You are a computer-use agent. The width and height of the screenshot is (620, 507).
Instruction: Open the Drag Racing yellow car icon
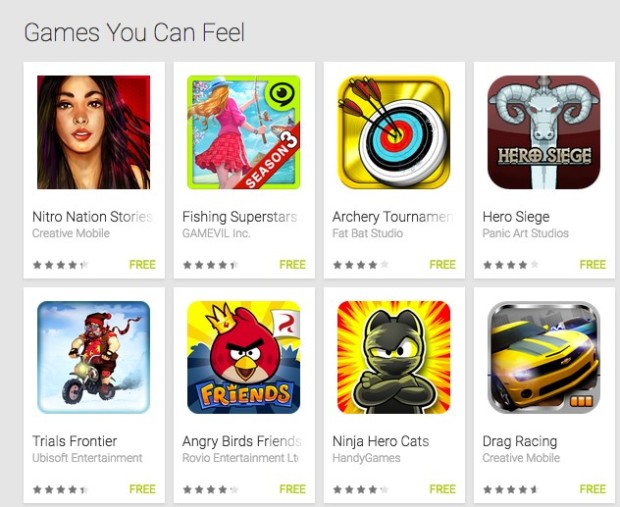544,358
